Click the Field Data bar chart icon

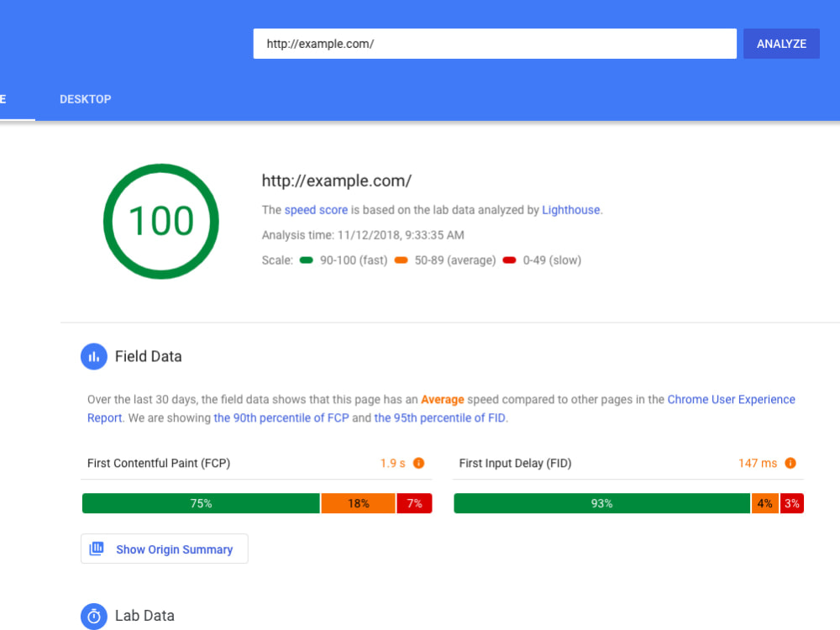tap(94, 356)
